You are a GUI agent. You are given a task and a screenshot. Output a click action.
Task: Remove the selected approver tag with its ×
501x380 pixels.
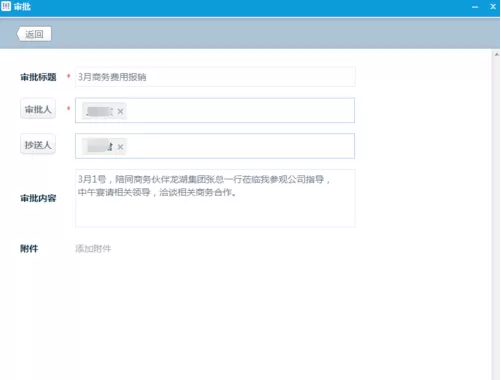[120, 111]
